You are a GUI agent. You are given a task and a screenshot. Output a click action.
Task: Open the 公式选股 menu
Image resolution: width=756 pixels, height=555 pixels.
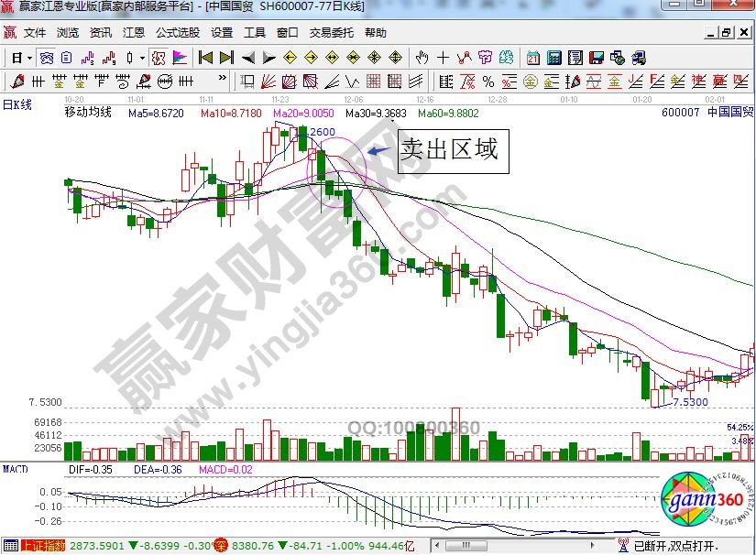(x=177, y=33)
